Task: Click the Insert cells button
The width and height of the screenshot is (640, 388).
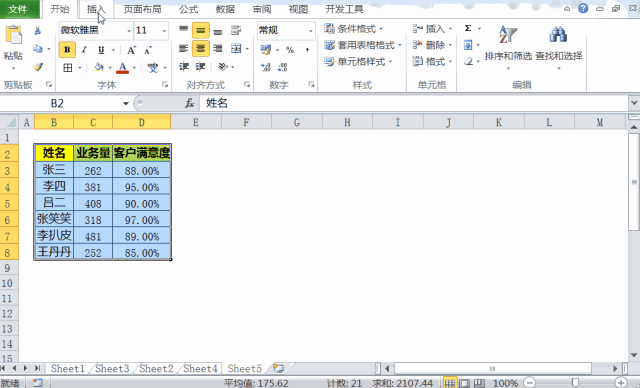Action: [x=432, y=29]
